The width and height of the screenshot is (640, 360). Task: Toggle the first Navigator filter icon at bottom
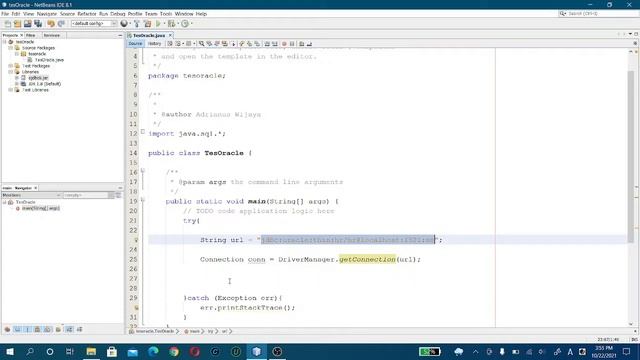pos(7,329)
